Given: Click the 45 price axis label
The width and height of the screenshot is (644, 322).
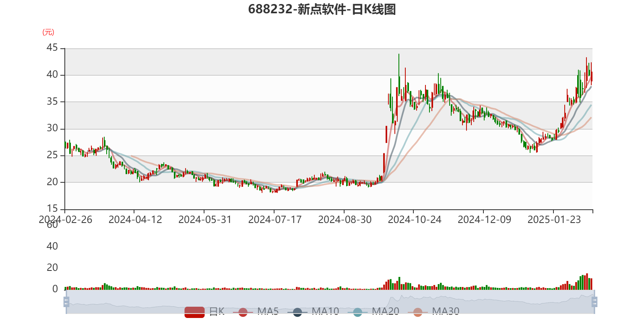Looking at the screenshot, I should click(52, 48).
